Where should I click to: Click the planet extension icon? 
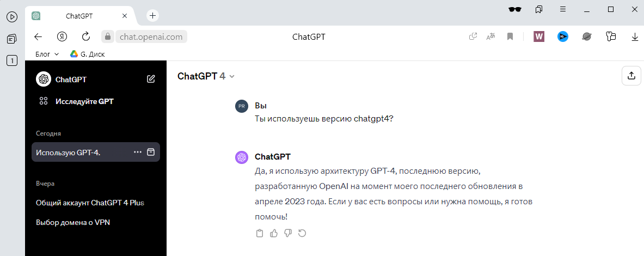pos(586,36)
